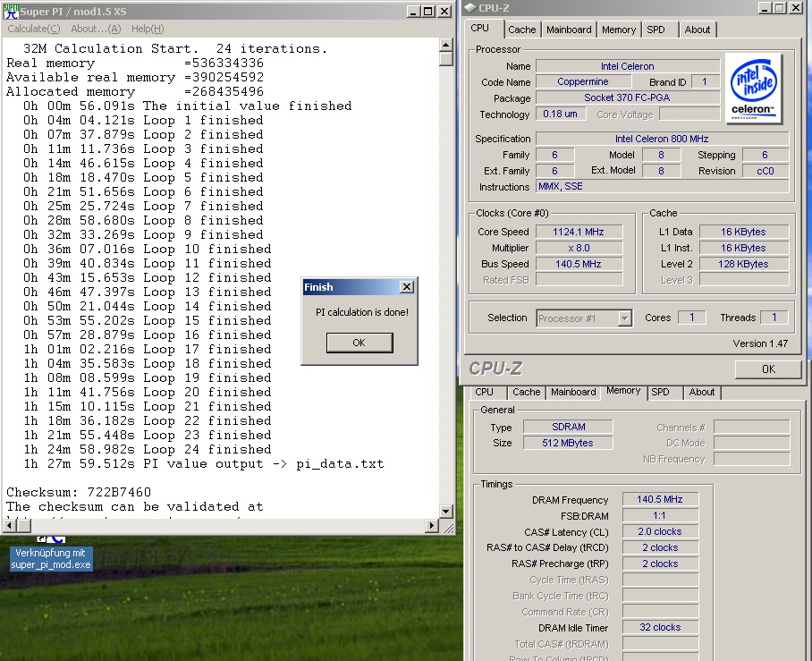Click the Super PI title bar icon

click(11, 11)
